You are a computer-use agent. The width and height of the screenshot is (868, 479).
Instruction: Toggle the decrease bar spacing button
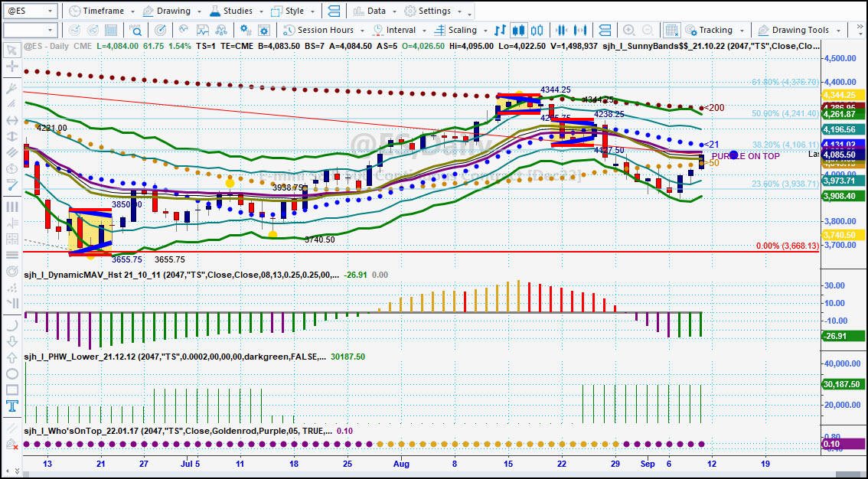click(562, 30)
